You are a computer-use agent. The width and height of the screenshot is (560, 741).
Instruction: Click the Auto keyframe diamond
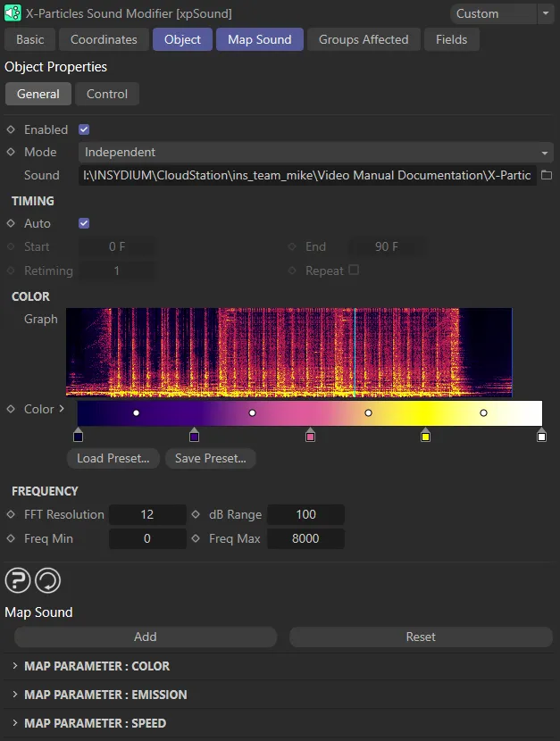11,223
